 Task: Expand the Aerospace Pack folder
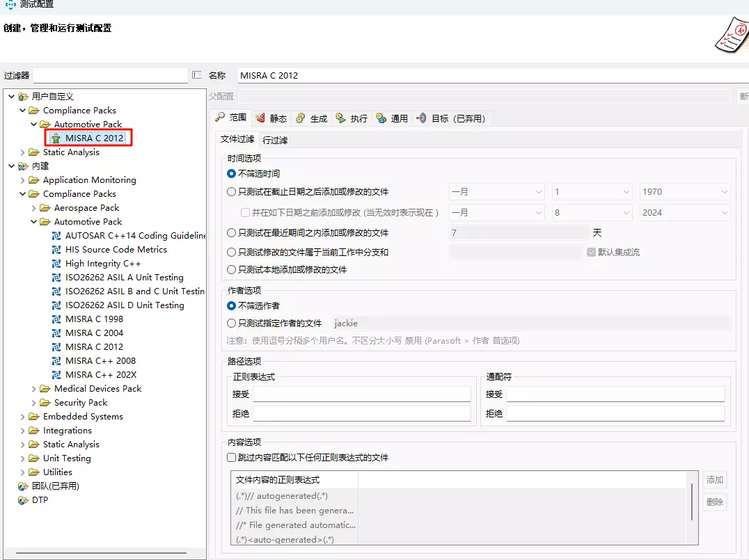(x=34, y=208)
